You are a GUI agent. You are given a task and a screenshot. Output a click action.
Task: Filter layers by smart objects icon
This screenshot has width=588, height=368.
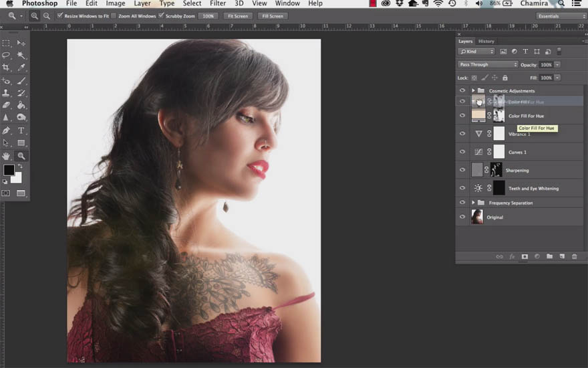(548, 52)
